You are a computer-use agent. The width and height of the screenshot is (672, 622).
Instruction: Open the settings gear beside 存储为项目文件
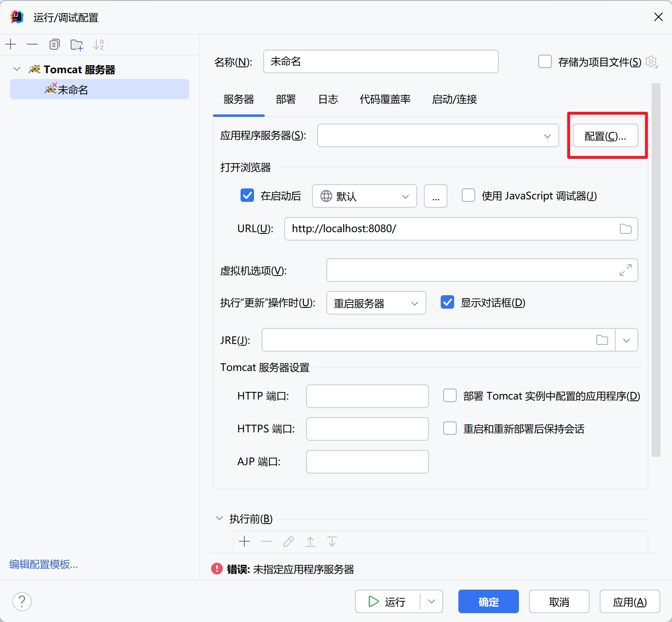[x=651, y=62]
